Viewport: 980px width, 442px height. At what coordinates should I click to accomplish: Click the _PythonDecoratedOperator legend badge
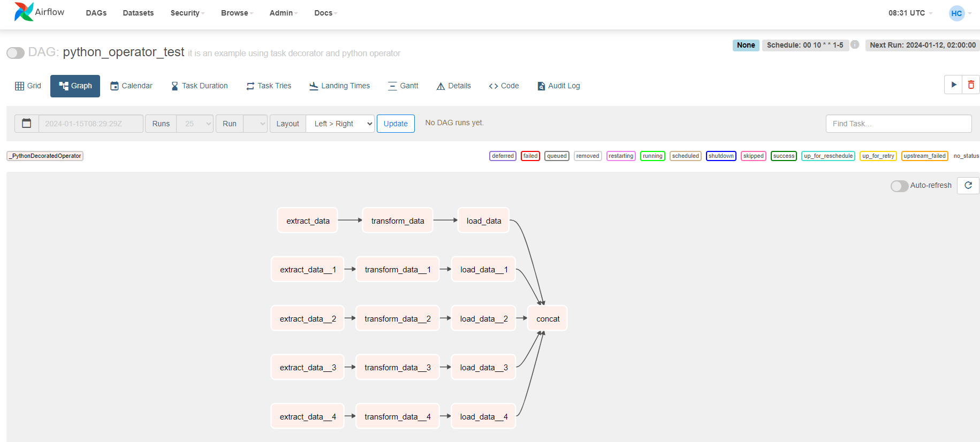tap(45, 156)
